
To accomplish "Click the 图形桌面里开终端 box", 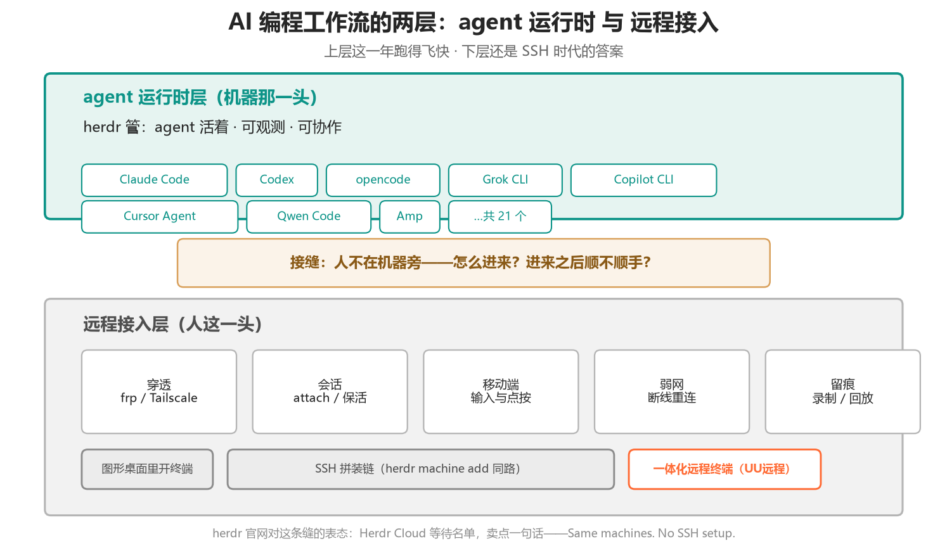I will [147, 469].
